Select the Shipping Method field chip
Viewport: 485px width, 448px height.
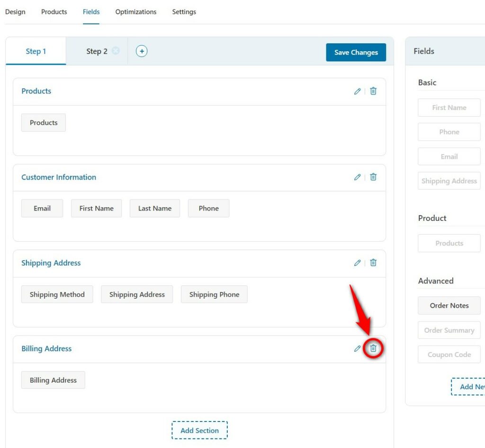(57, 294)
